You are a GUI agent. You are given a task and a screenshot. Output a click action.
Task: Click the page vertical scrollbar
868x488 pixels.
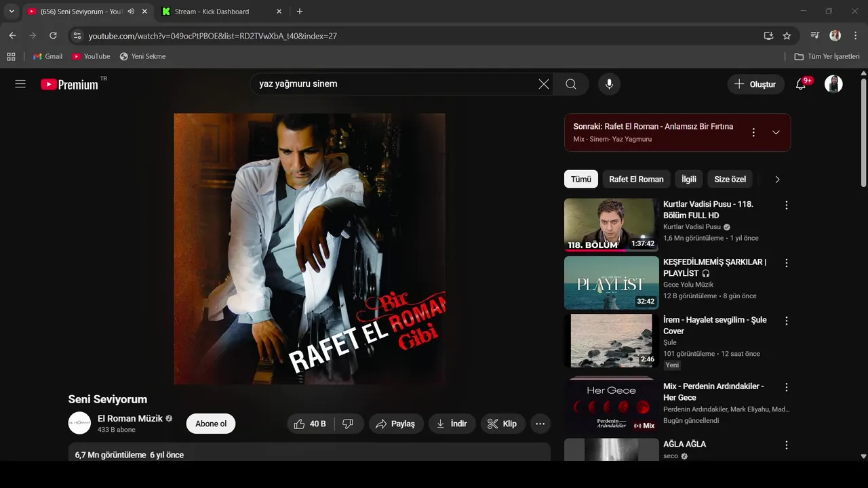(x=863, y=133)
